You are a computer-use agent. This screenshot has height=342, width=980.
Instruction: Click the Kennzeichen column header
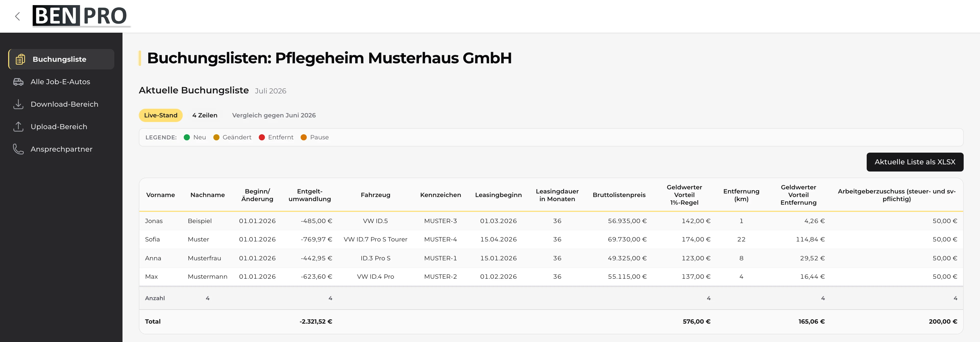point(440,195)
